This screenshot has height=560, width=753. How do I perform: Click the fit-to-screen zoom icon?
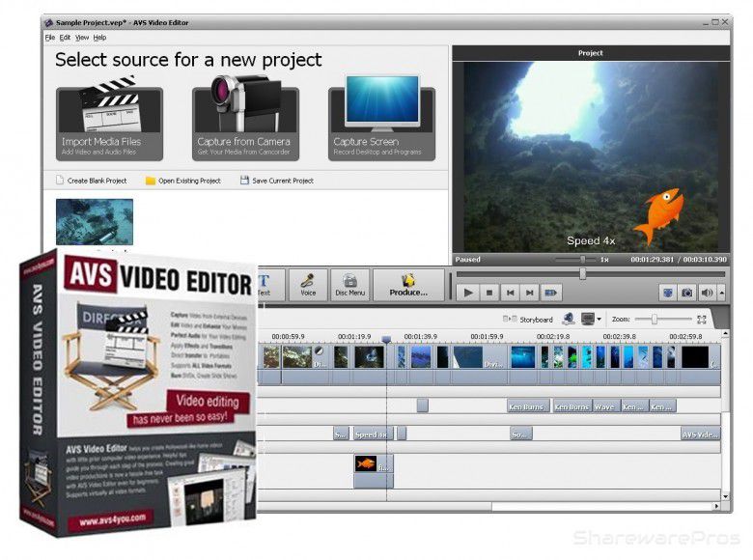(702, 320)
